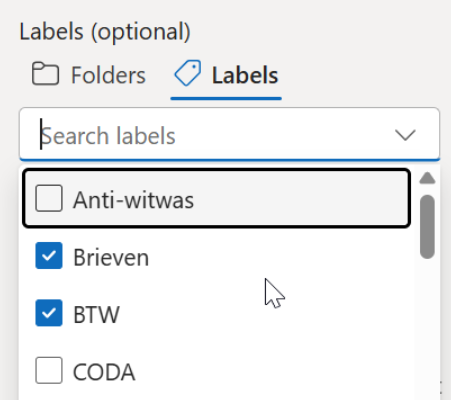The height and width of the screenshot is (400, 451).
Task: Switch to the Folders tab
Action: pos(89,75)
